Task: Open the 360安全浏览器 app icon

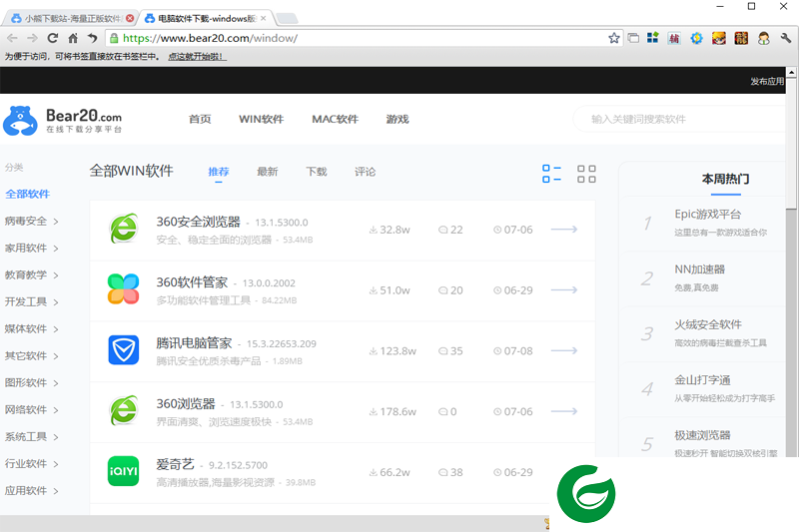Action: pos(123,229)
